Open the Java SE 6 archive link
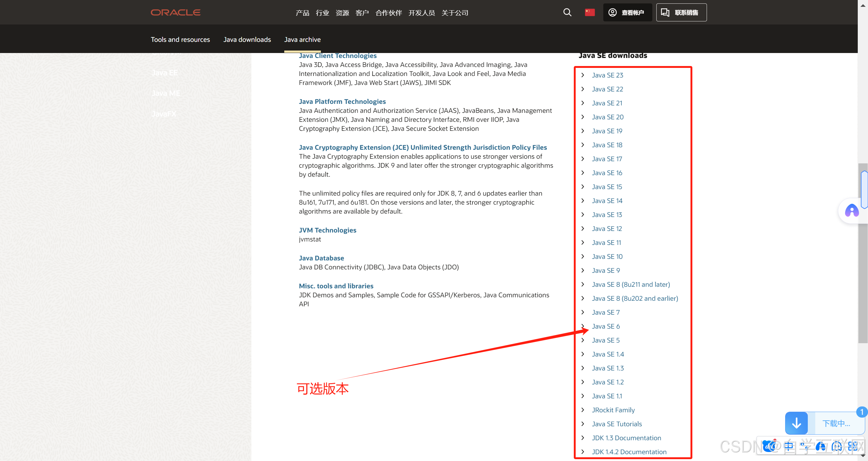 point(605,326)
